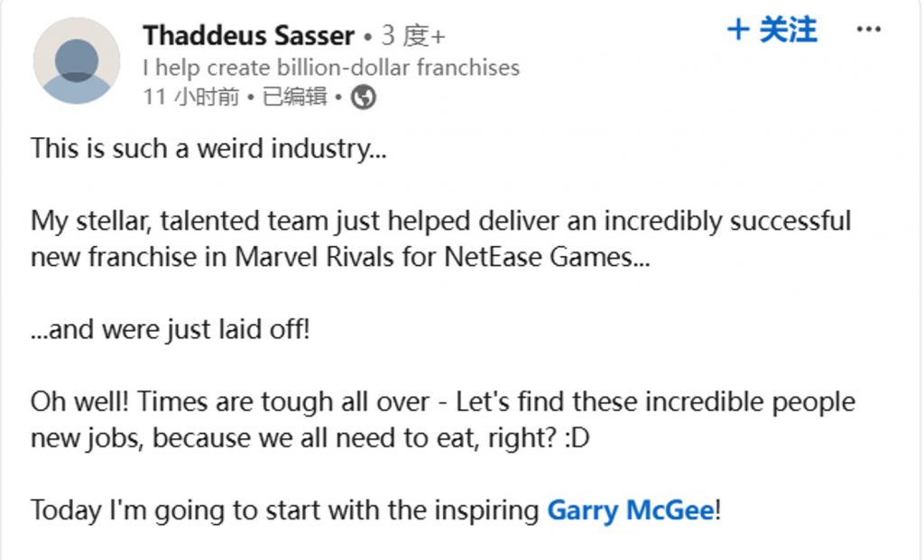Click the 11 小时前 timestamp
Viewport: 924px width, 560px height.
coord(191,96)
